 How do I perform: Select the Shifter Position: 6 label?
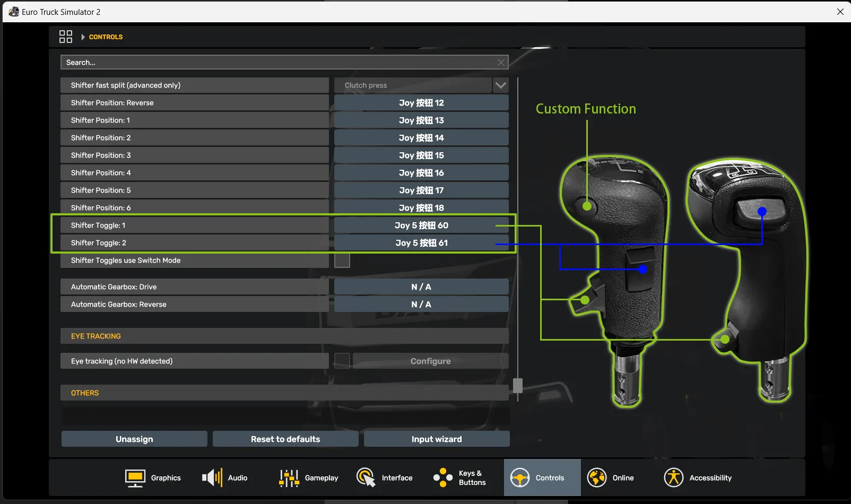[195, 208]
